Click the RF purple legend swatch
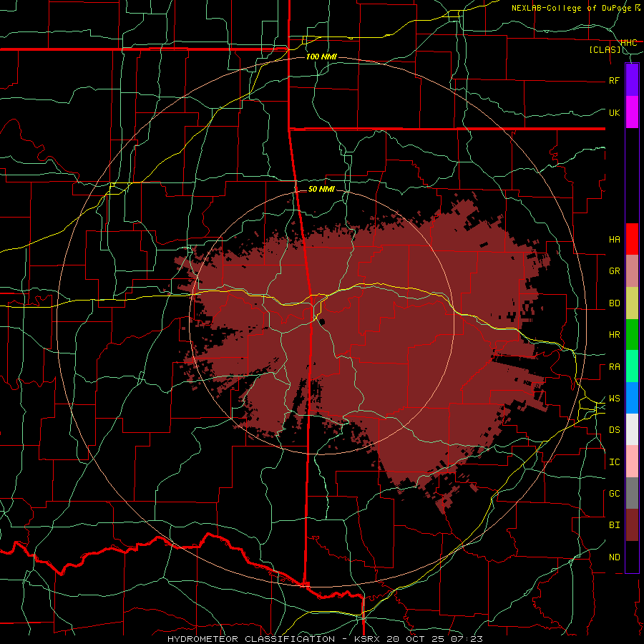Viewport: 644px width, 644px height. click(632, 79)
